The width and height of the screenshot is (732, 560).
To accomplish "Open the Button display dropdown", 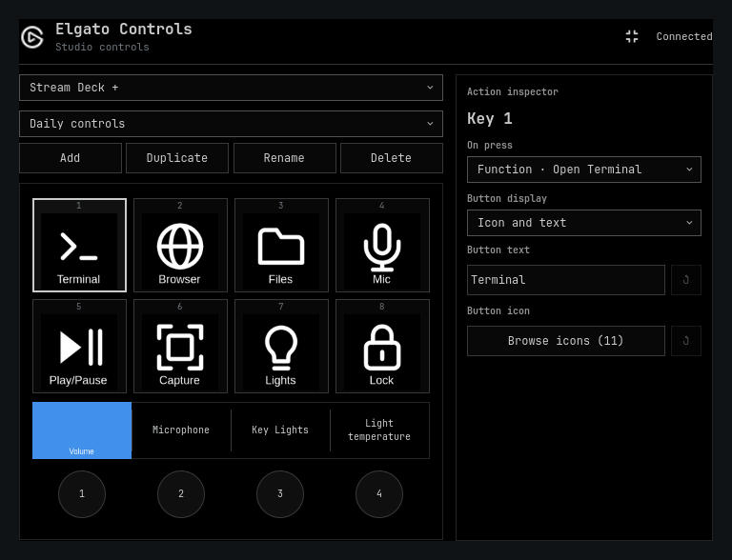I will coord(584,223).
